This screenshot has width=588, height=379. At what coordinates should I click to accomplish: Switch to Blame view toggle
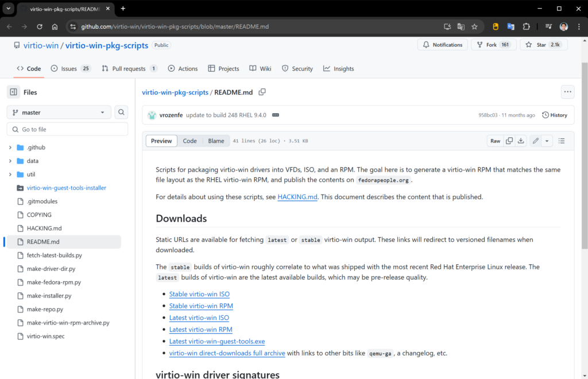[x=216, y=141]
